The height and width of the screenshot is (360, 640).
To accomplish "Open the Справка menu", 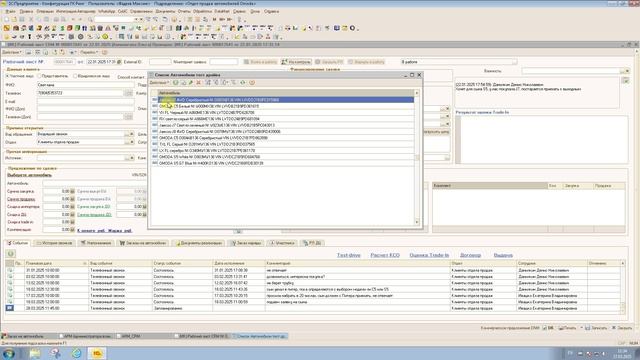I will tap(271, 11).
